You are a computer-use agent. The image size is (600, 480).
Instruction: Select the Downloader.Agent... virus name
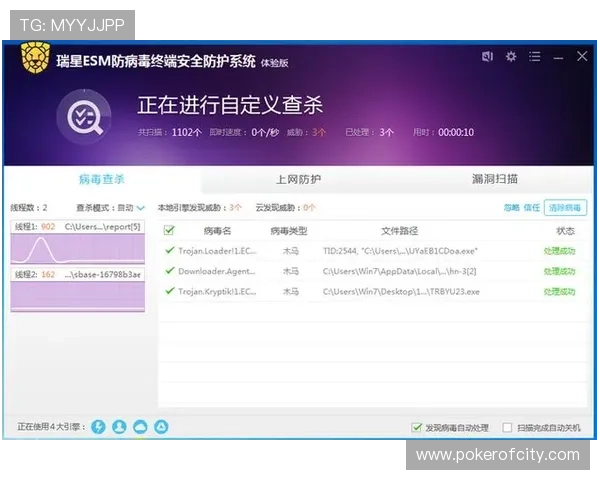click(x=217, y=271)
